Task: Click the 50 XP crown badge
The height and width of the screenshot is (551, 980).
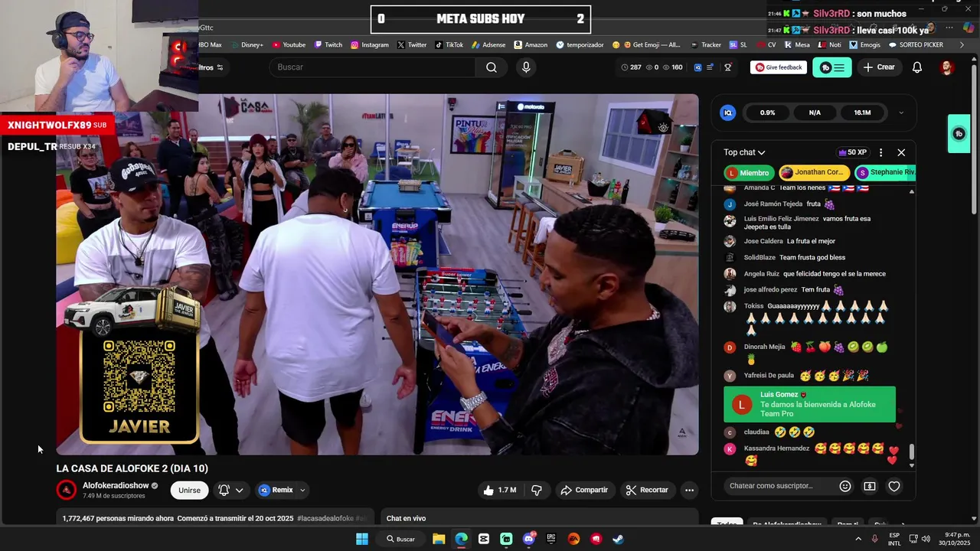Action: click(x=853, y=152)
